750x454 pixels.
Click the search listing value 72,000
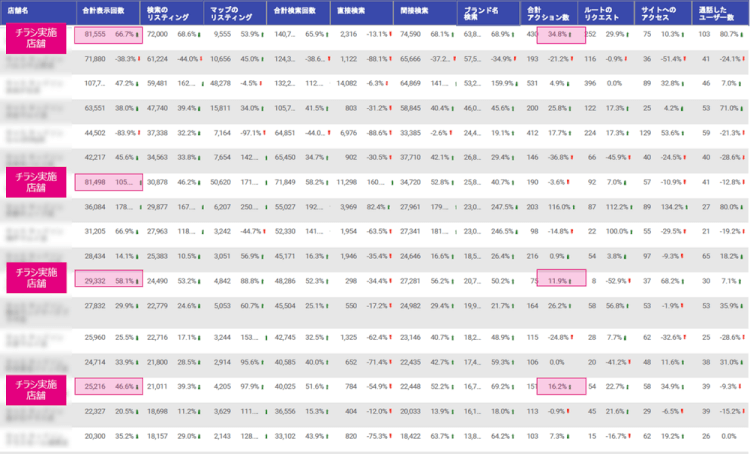(157, 34)
